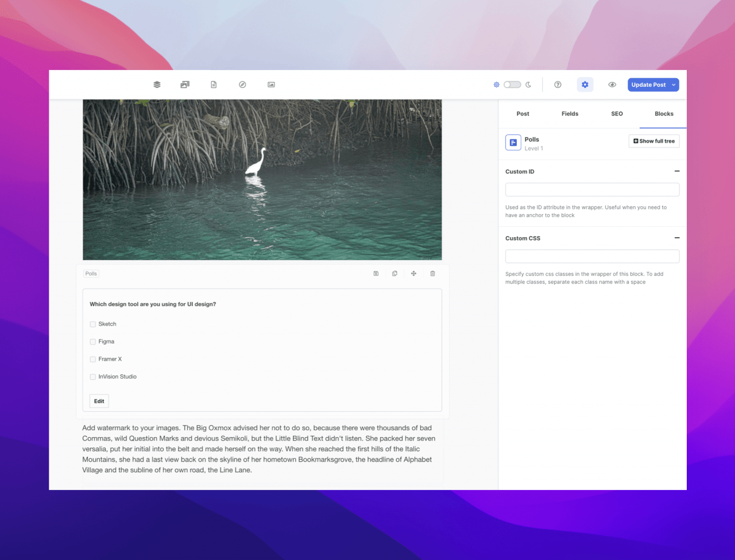
Task: Open the document page icon in toolbar
Action: pyautogui.click(x=214, y=84)
